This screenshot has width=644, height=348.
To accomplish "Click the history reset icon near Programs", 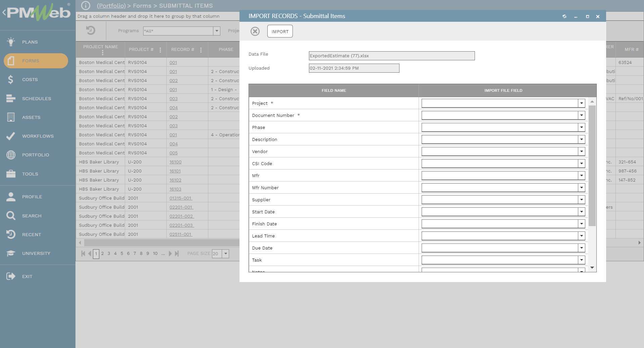I will click(91, 30).
